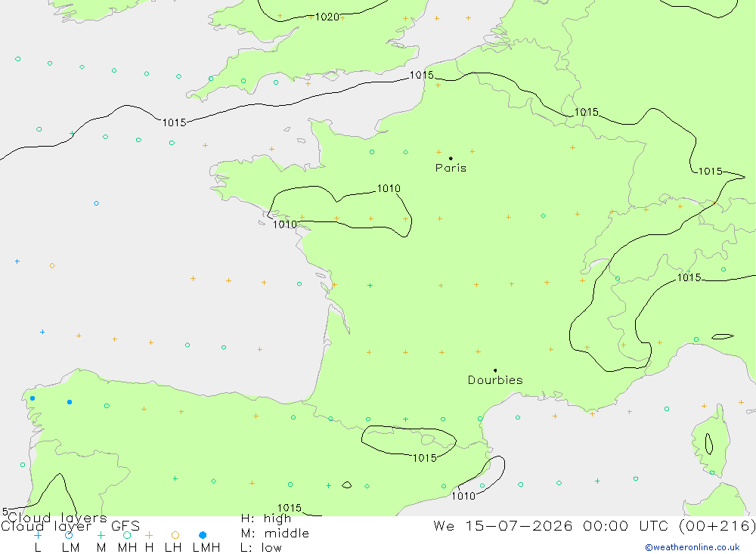Image resolution: width=756 pixels, height=554 pixels.
Task: Click the lone blue circle marker on the map
Action: tap(97, 203)
